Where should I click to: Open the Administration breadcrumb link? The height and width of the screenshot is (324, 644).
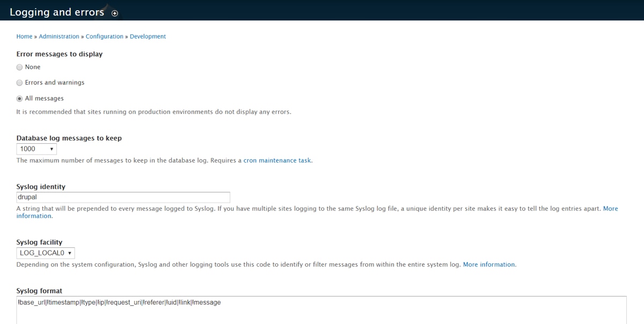tap(59, 36)
